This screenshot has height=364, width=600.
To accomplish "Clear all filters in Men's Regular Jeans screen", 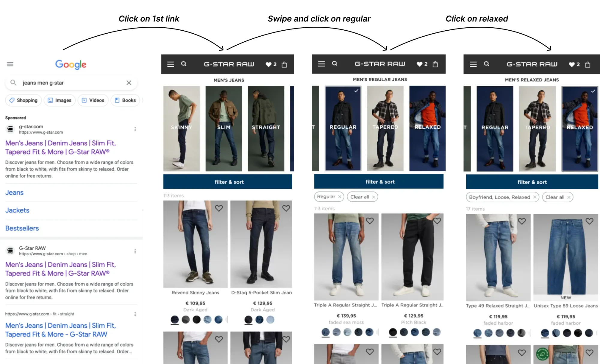I will 362,197.
